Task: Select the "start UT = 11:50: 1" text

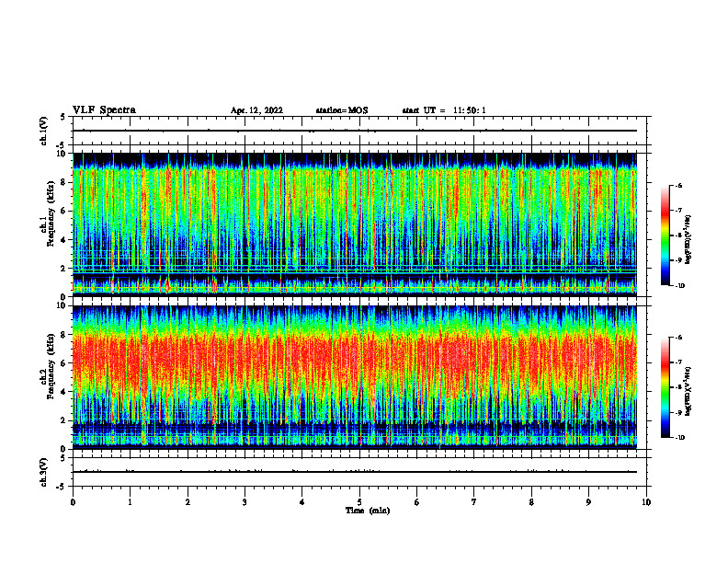Action: (444, 110)
